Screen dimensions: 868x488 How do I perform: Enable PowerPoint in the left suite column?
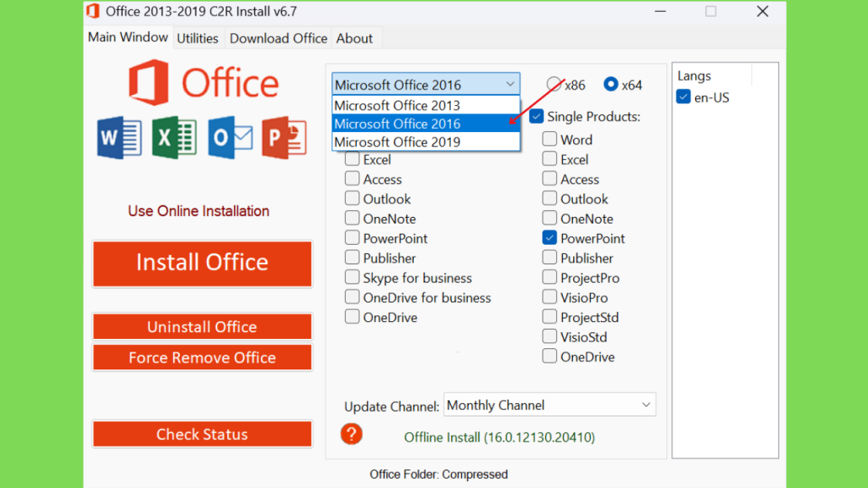352,238
